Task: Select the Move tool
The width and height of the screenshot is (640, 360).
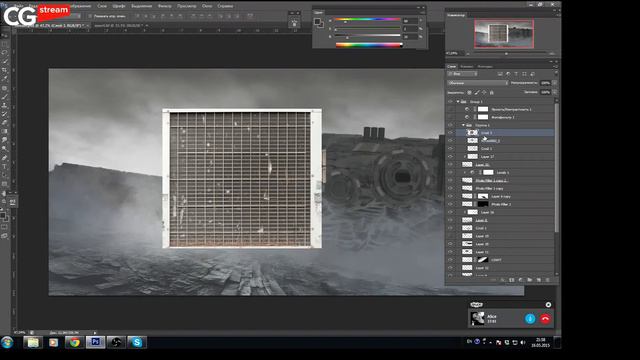Action: (5, 35)
